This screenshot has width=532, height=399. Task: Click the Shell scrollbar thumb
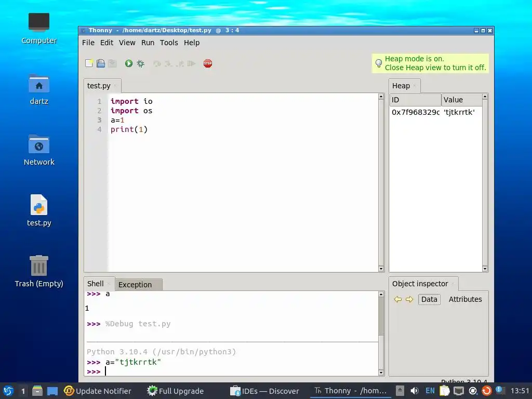click(381, 316)
